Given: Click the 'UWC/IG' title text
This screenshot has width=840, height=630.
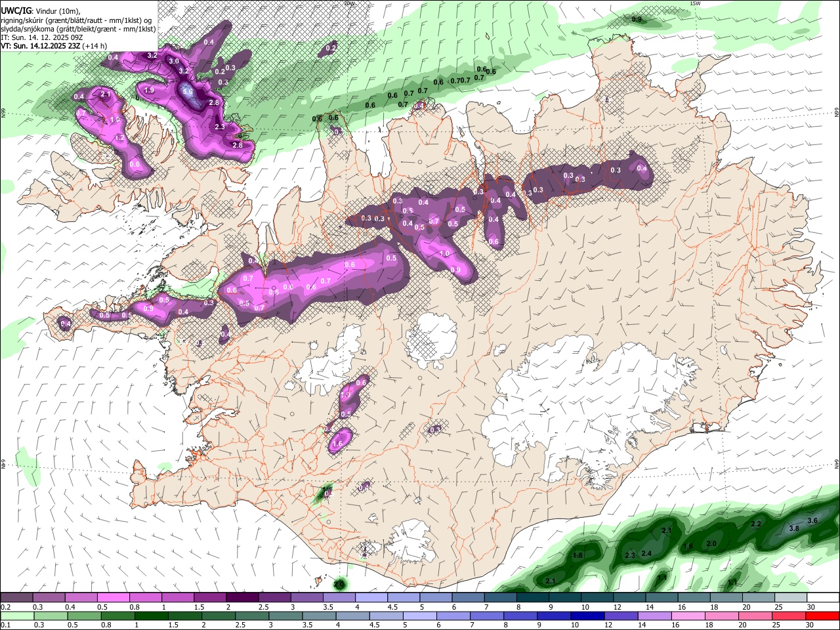Looking at the screenshot, I should [16, 10].
